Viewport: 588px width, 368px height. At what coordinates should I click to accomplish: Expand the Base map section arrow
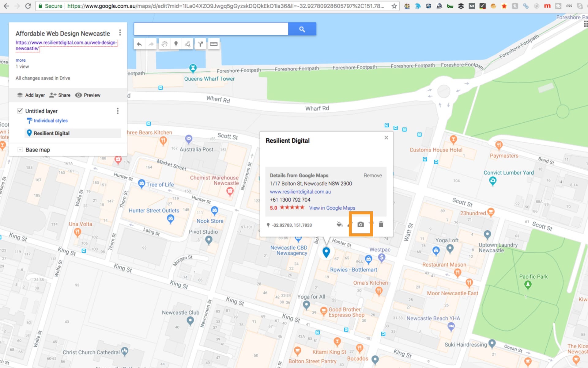pos(20,150)
